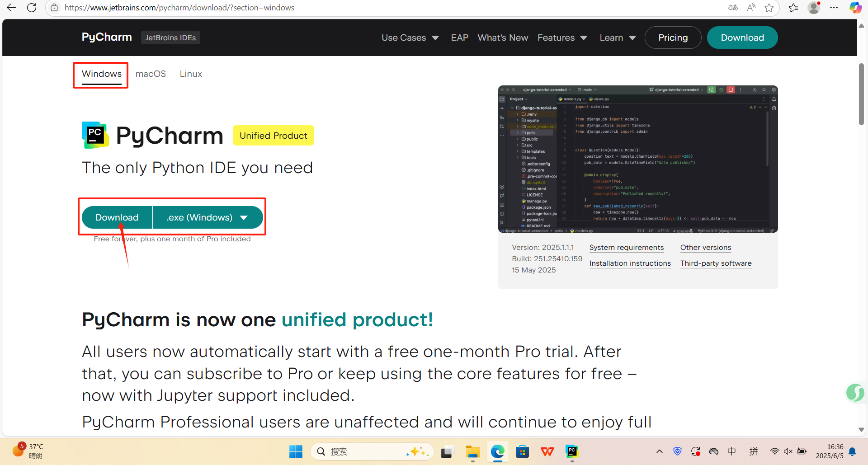The width and height of the screenshot is (868, 465).
Task: Click the Build: 251.25410.159 text
Action: point(547,259)
